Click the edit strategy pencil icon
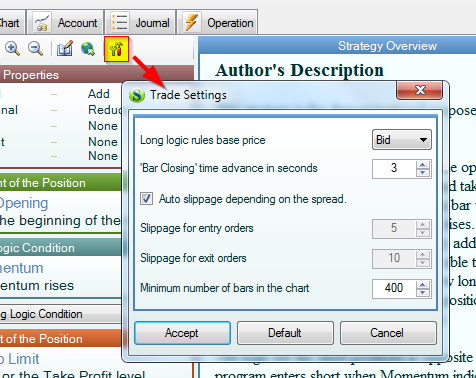 coord(65,49)
